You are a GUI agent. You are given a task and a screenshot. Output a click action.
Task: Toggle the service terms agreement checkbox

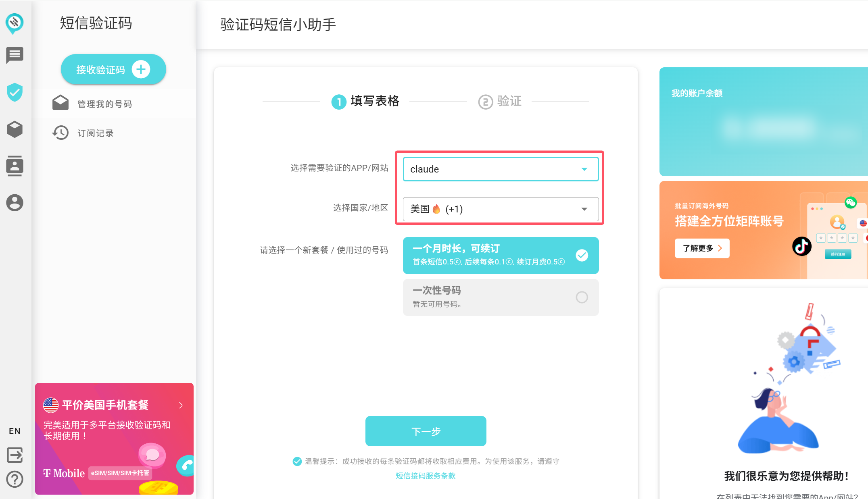coord(297,462)
